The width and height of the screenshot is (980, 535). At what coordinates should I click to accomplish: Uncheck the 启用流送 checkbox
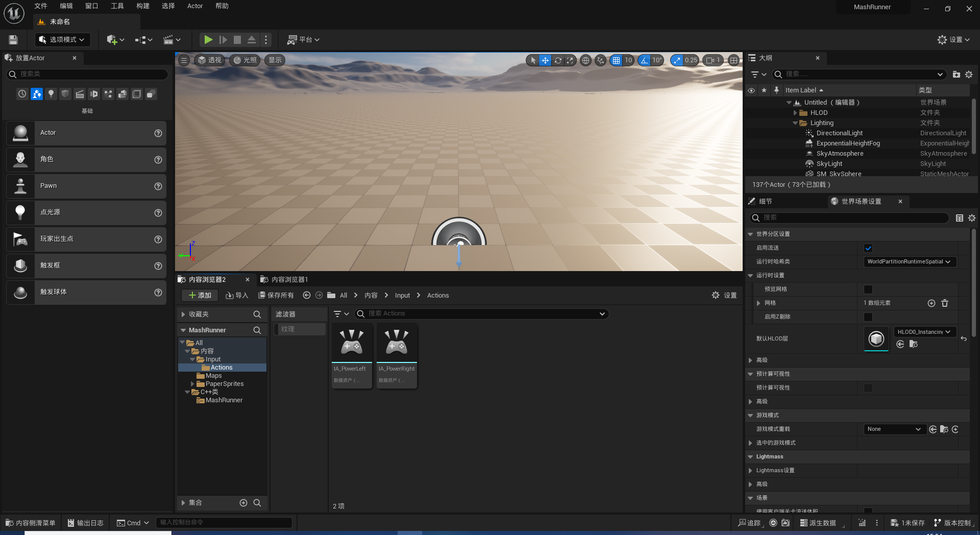pyautogui.click(x=868, y=248)
